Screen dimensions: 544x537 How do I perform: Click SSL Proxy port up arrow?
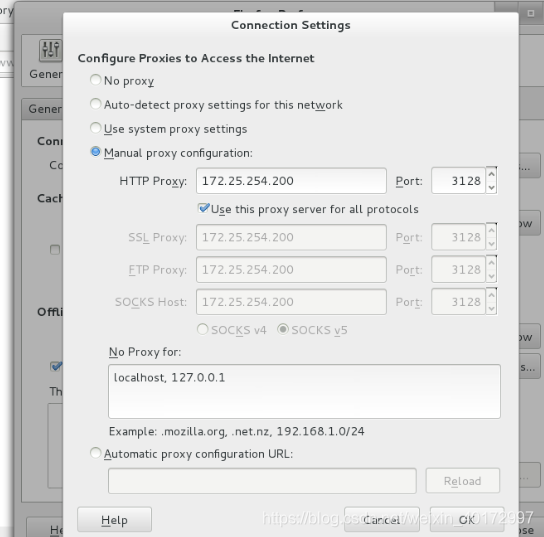click(x=491, y=230)
